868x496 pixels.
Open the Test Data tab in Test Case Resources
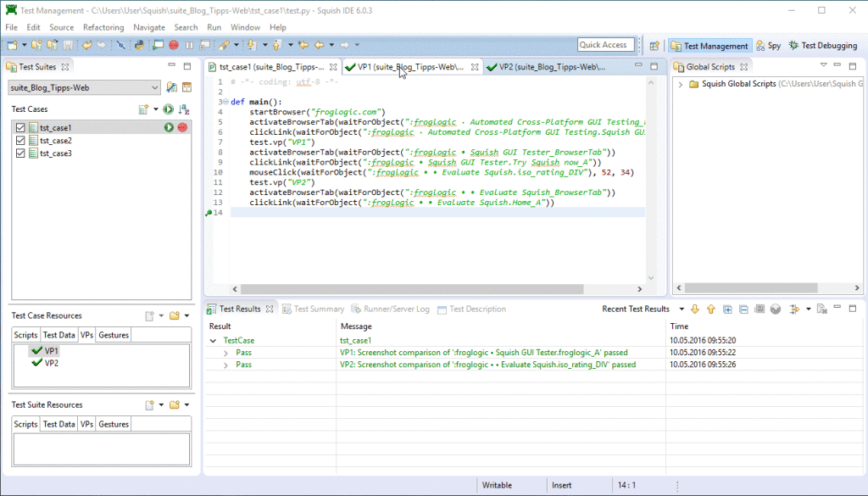point(58,335)
